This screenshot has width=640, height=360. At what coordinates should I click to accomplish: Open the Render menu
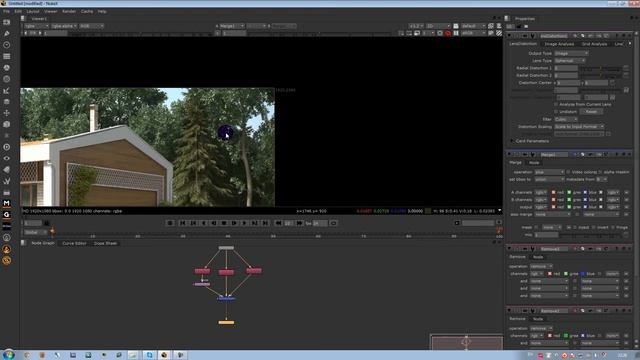pos(69,11)
